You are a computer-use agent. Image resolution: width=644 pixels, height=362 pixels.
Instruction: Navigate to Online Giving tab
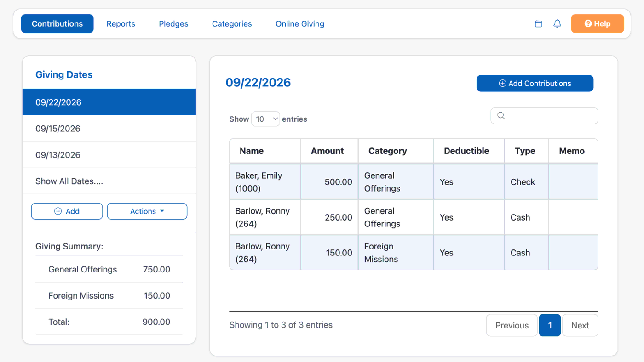(300, 24)
